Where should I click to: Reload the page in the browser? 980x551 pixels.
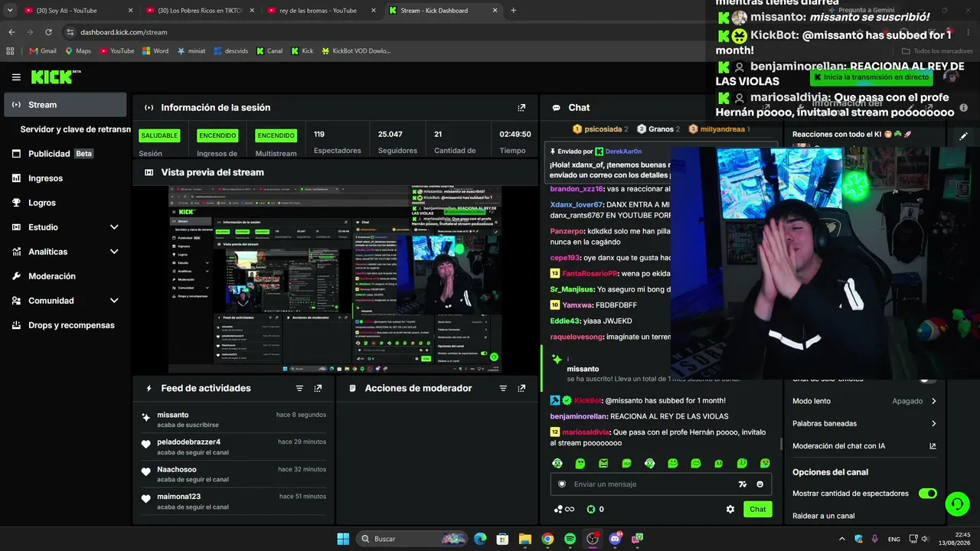pos(48,32)
